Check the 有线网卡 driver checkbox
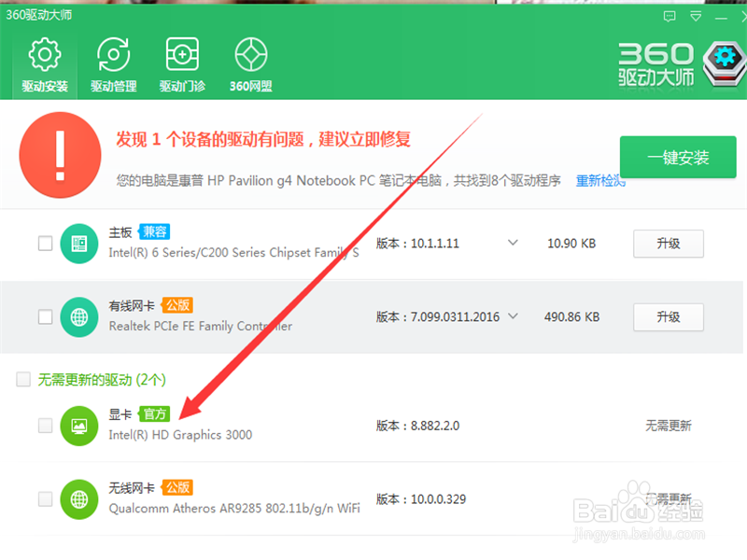 tap(45, 316)
